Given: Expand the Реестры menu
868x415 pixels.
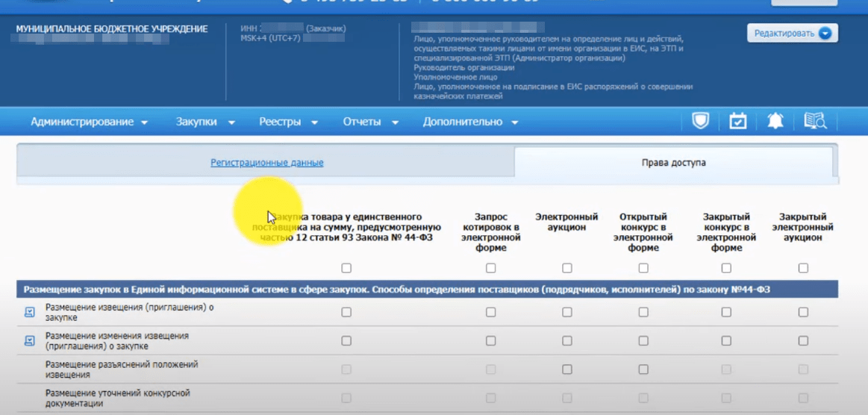Looking at the screenshot, I should (288, 122).
